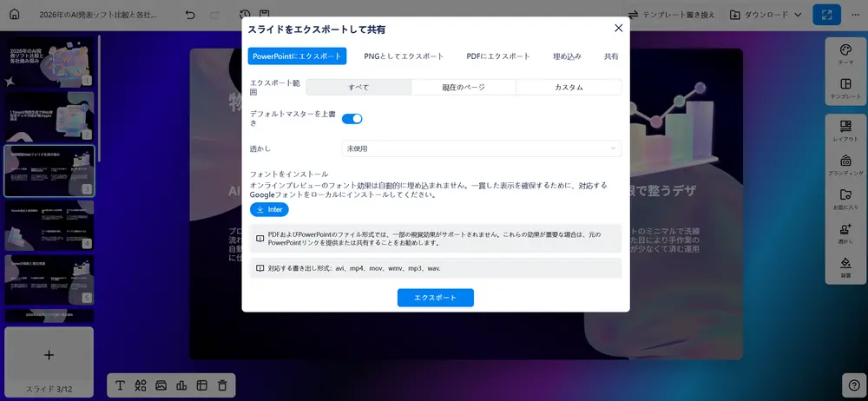Close the export dialog
The image size is (868, 401).
618,29
